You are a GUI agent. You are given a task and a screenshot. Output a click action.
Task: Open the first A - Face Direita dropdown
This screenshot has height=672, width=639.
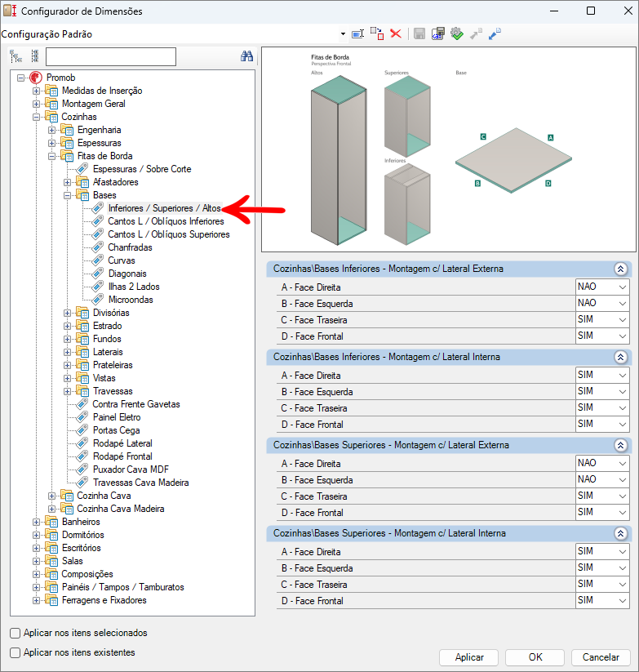pyautogui.click(x=602, y=287)
